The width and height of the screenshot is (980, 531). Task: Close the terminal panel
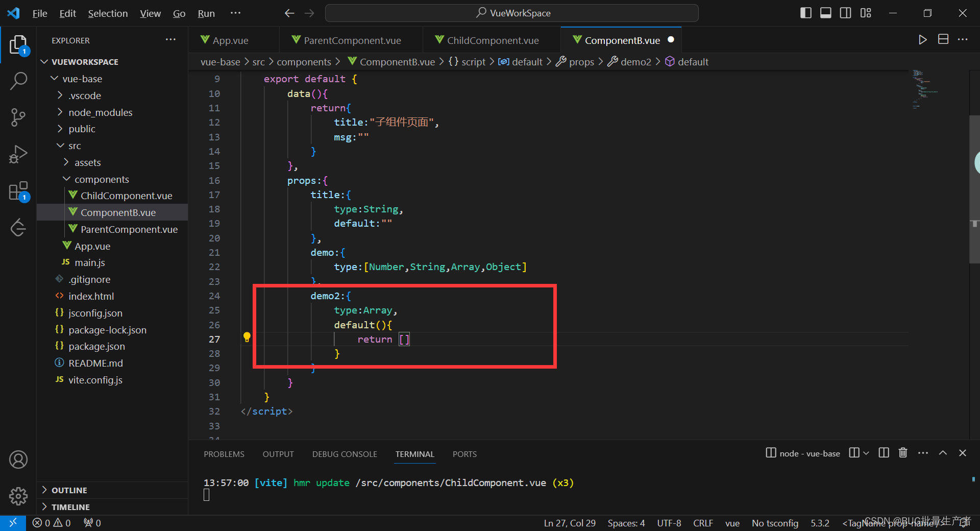963,453
